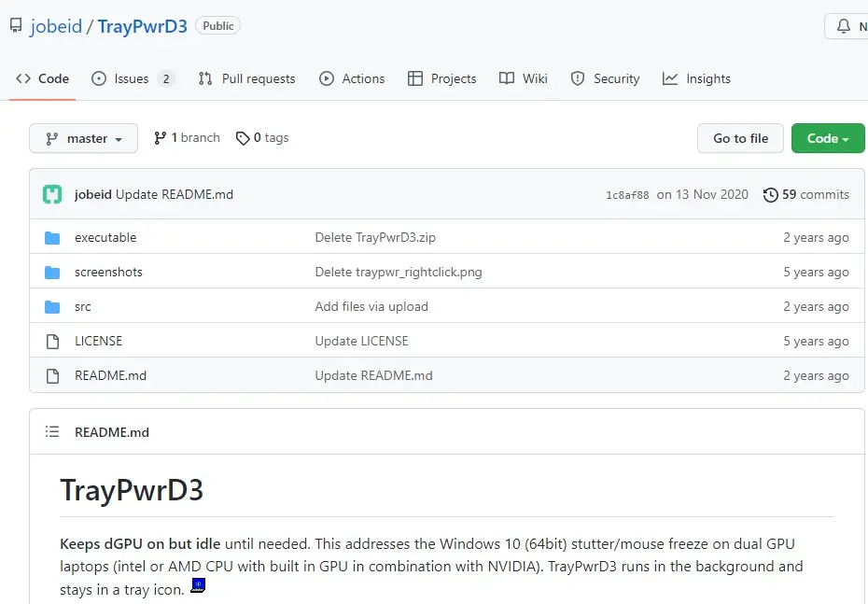Click the src folder icon
Viewport: 868px width, 604px height.
point(52,307)
